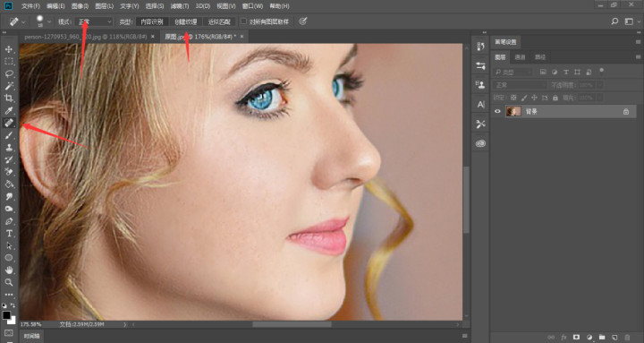
Task: Select the Eyedropper tool
Action: 9,110
